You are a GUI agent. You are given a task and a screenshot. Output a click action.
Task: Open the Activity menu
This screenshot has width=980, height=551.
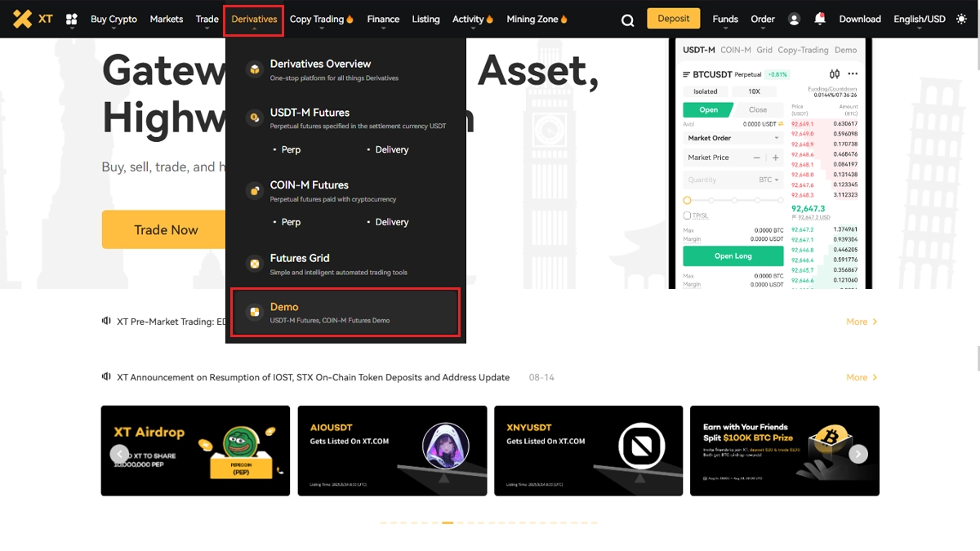[x=473, y=19]
